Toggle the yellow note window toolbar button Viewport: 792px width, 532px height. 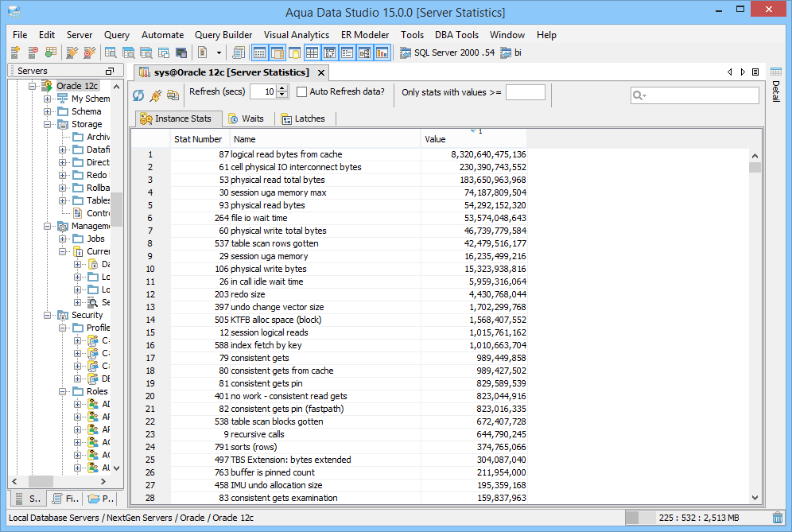pos(294,52)
